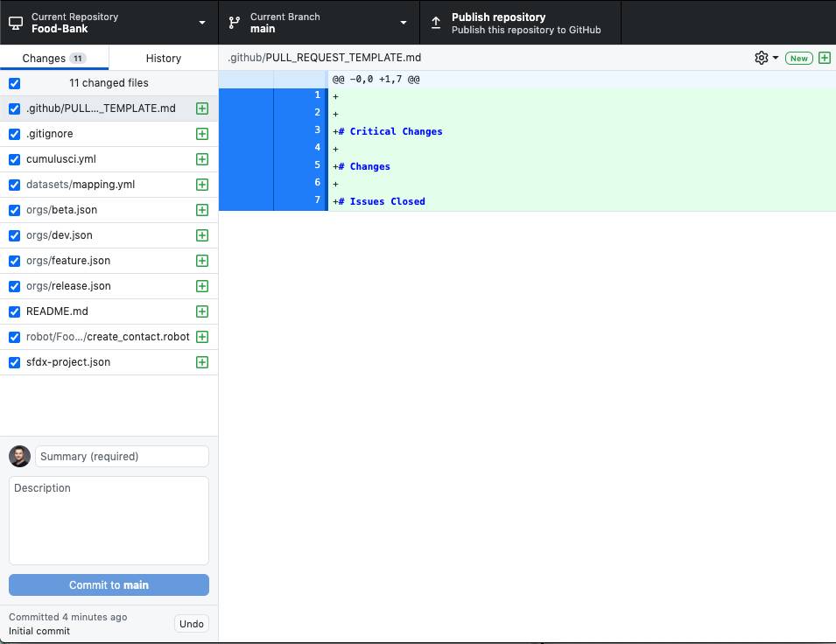
Task: Undo the Initial commit
Action: [191, 624]
